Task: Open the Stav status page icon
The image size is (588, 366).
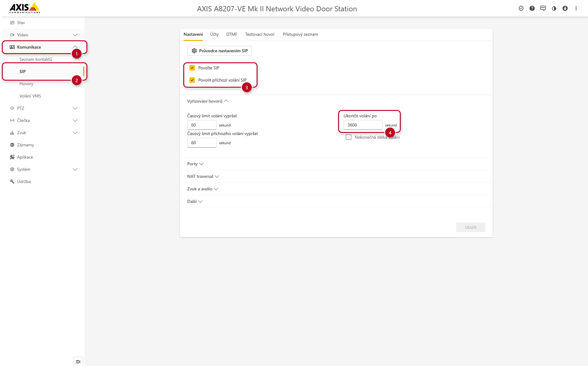Action: pos(12,23)
